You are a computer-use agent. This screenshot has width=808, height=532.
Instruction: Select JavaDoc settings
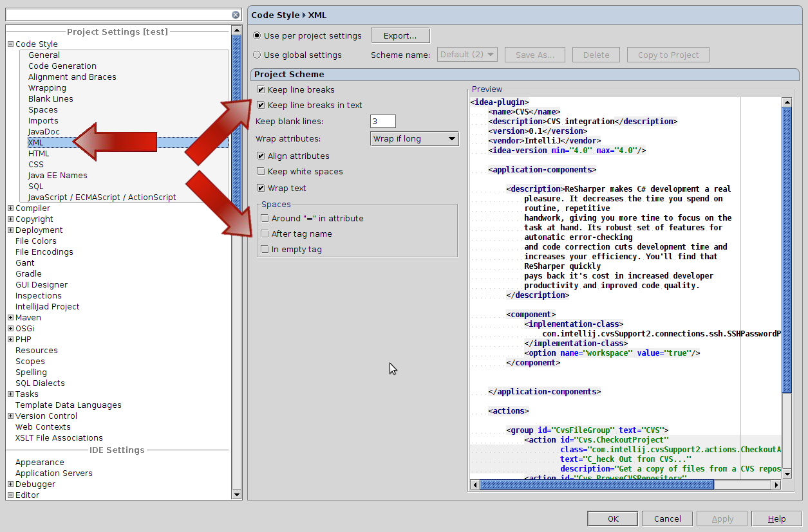click(x=44, y=132)
